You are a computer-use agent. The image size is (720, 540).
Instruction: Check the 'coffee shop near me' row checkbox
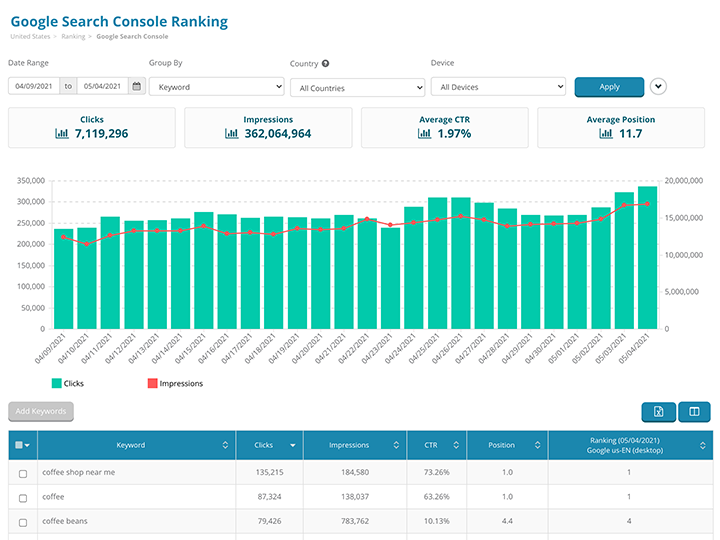[23, 473]
